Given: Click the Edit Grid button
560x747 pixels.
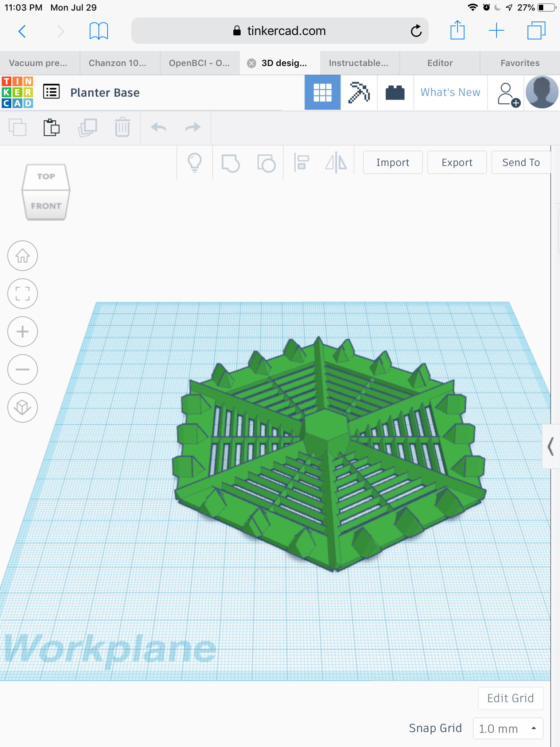Looking at the screenshot, I should [x=510, y=698].
